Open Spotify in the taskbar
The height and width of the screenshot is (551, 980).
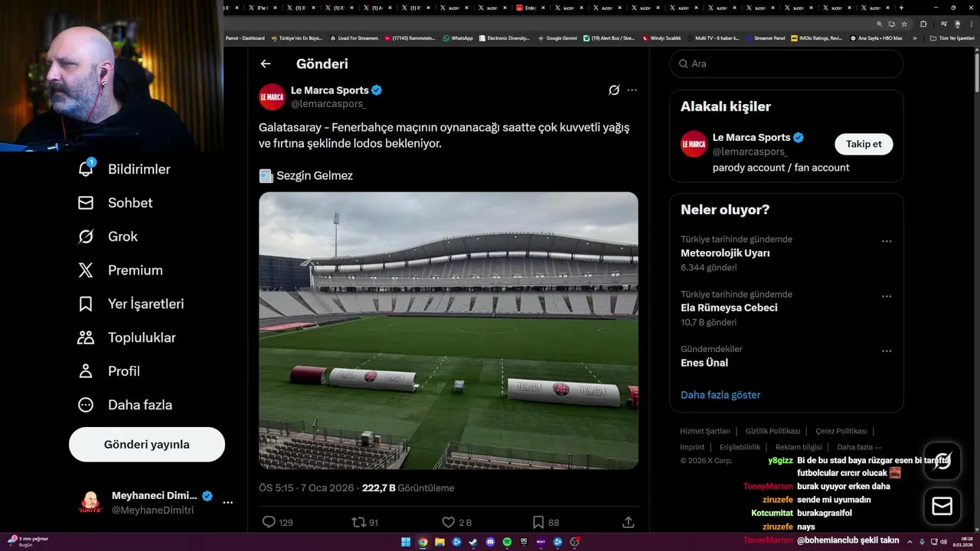click(x=507, y=542)
